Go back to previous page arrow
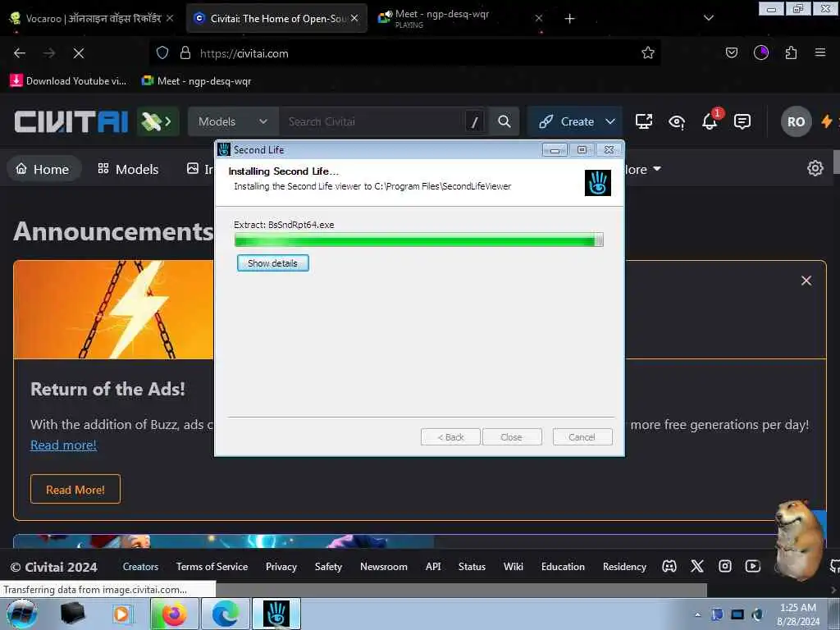840x630 pixels. pos(20,53)
